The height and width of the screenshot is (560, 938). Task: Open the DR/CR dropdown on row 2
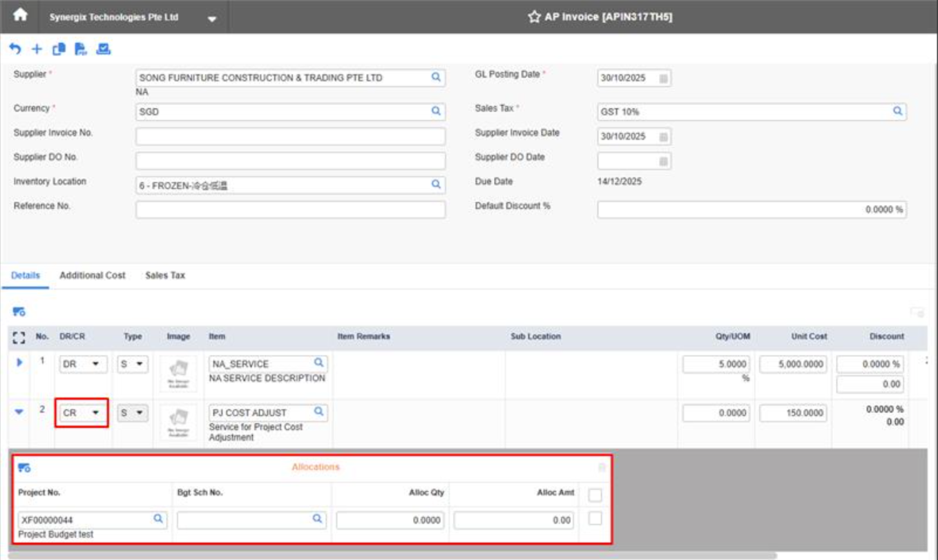(x=83, y=413)
